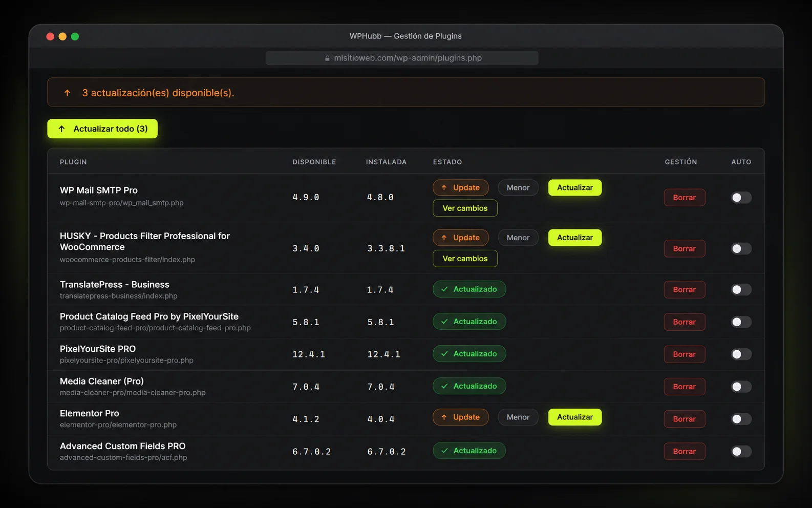Click the orange arrow icon in updates banner
The image size is (812, 508).
(67, 93)
